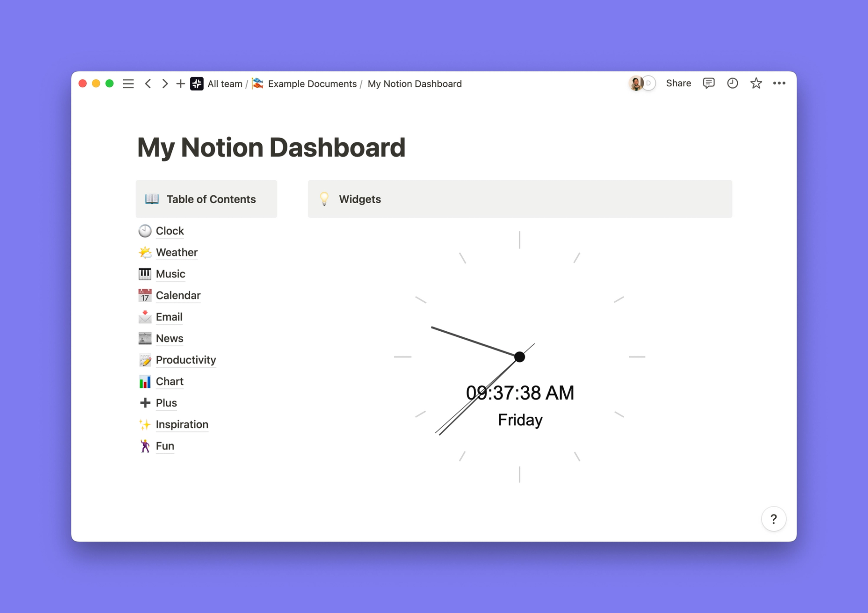The height and width of the screenshot is (613, 868).
Task: Open the Email section link
Action: coord(169,317)
